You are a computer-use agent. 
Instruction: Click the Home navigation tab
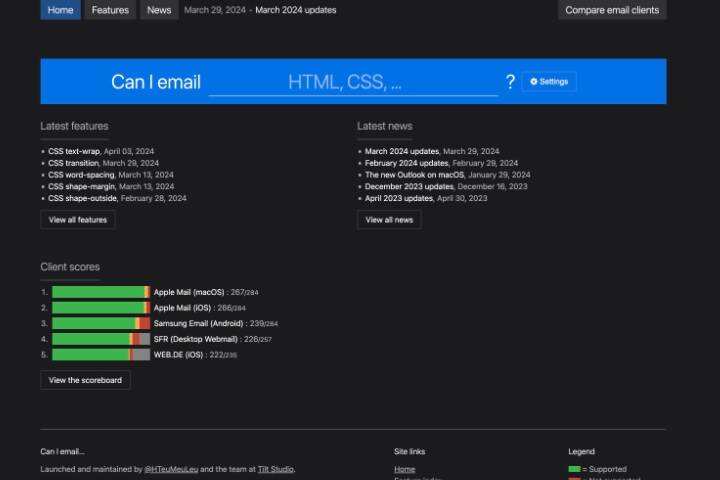point(60,10)
